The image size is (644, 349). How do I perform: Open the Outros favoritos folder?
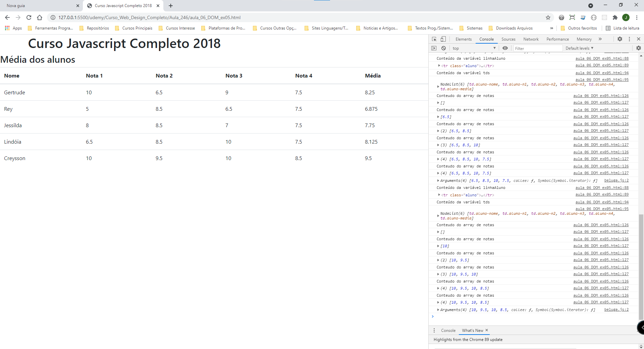click(579, 28)
